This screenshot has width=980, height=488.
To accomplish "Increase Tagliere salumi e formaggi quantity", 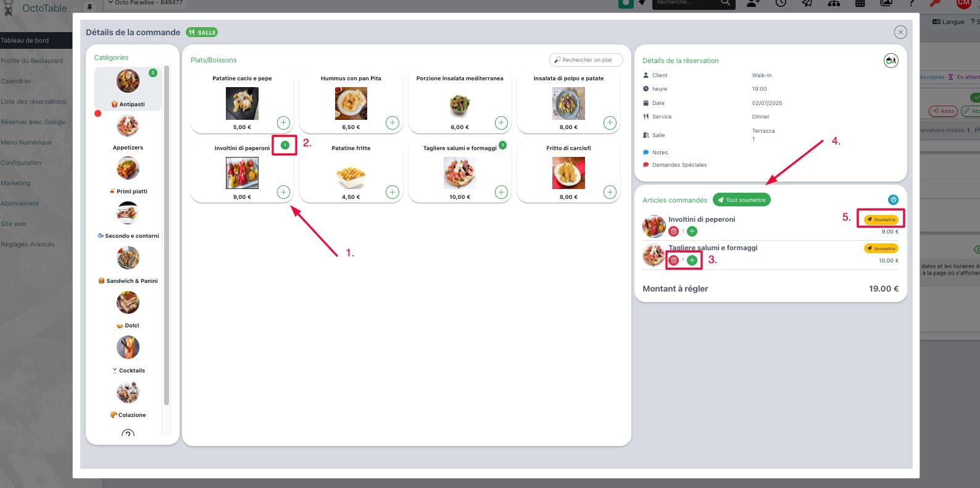I will [x=692, y=260].
